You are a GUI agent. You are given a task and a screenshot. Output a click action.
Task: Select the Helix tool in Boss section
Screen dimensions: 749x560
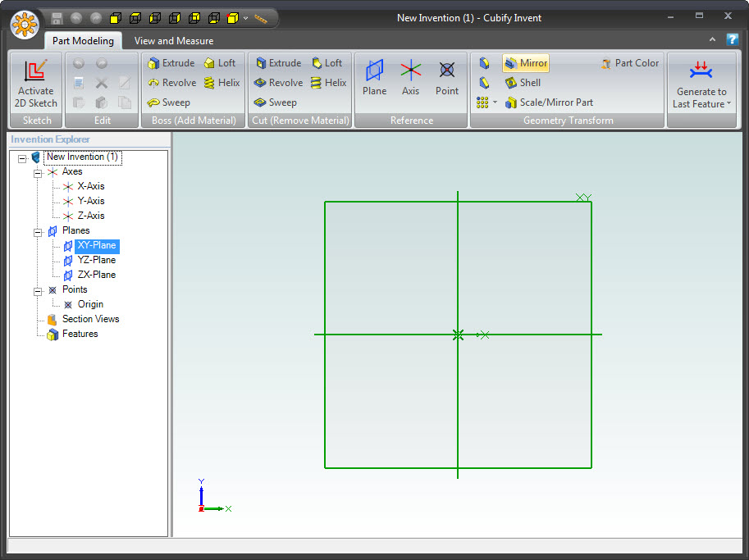[223, 82]
